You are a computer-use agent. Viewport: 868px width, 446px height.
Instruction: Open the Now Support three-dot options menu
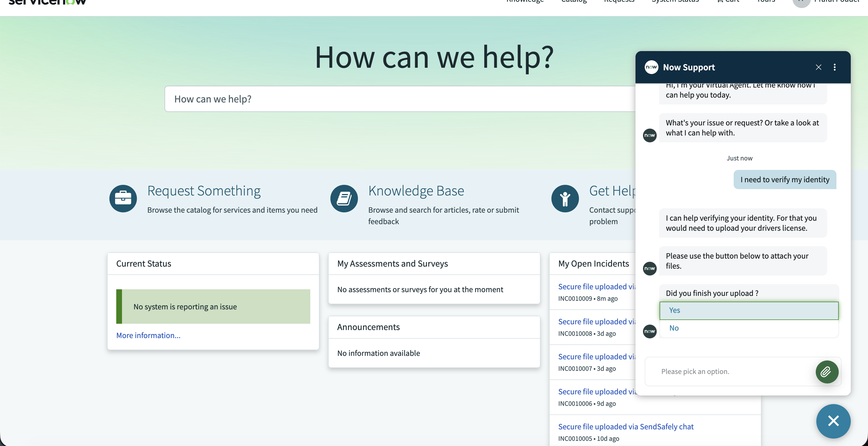tap(835, 67)
